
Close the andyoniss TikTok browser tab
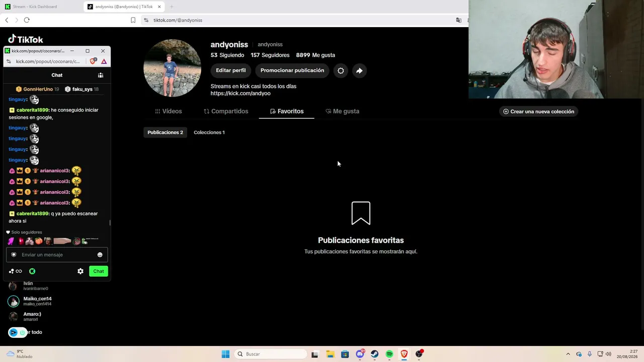click(x=159, y=7)
